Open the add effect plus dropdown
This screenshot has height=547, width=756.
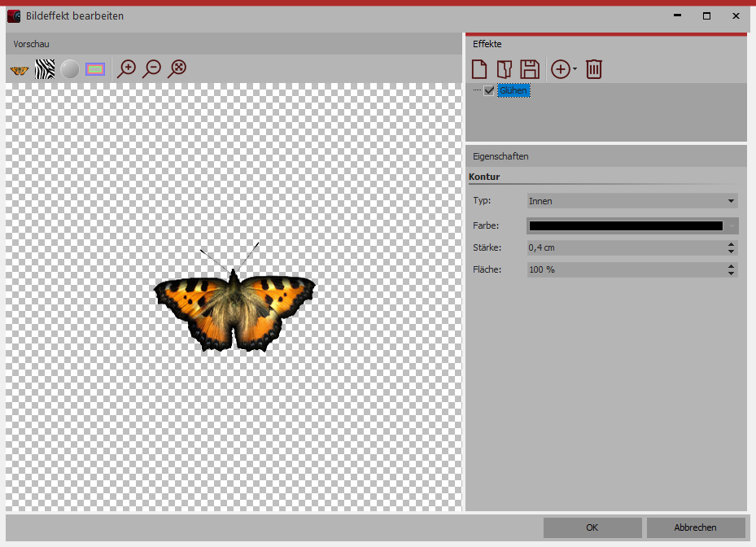click(x=563, y=69)
